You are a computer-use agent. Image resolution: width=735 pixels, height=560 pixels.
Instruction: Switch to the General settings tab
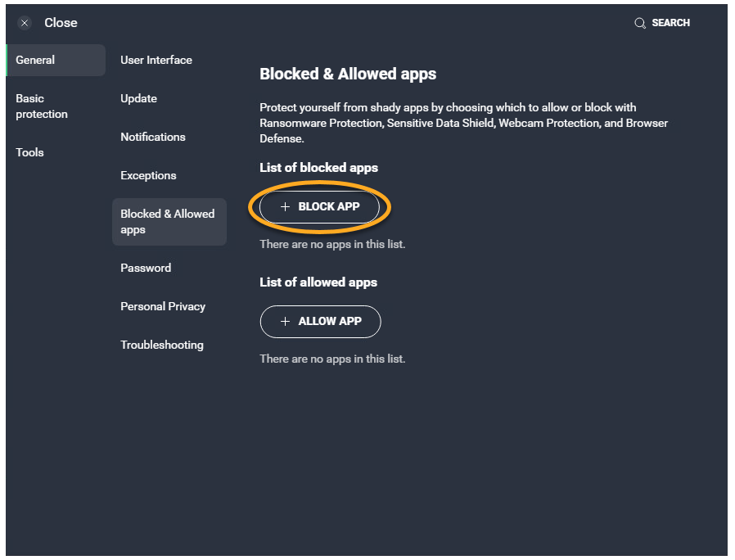click(35, 60)
